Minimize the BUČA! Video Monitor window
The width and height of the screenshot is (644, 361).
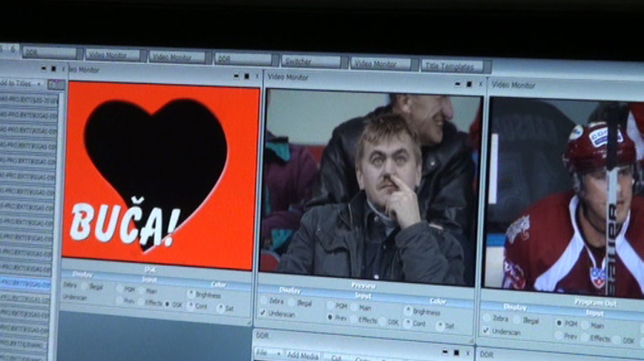tap(236, 76)
